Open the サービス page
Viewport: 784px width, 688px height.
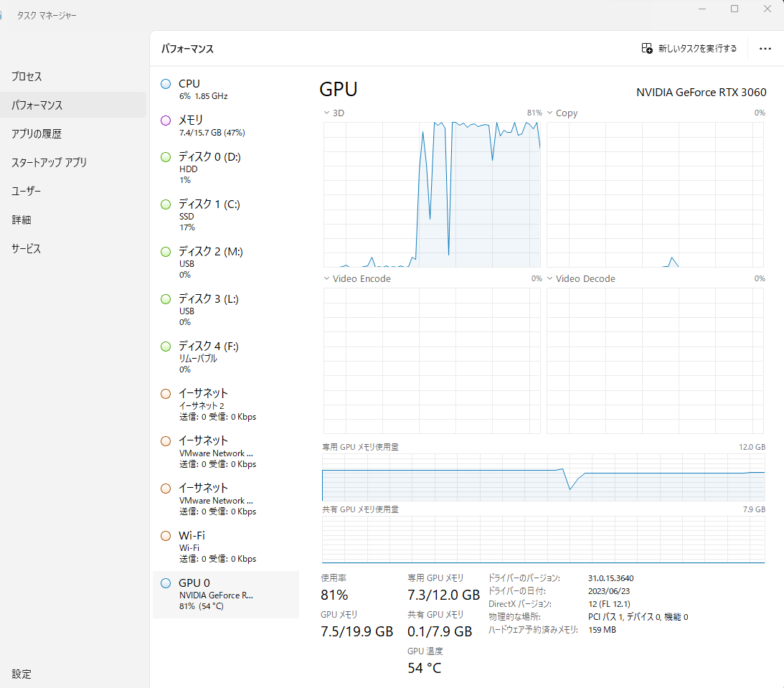pyautogui.click(x=73, y=248)
